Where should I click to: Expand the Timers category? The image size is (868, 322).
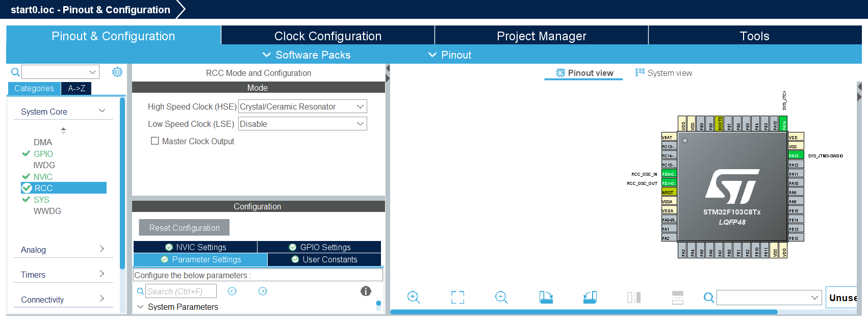(102, 274)
